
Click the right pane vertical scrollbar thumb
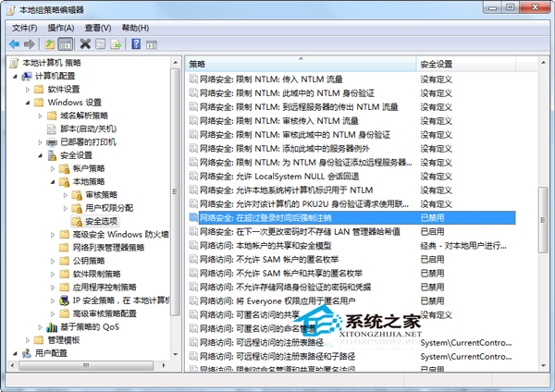[x=543, y=220]
